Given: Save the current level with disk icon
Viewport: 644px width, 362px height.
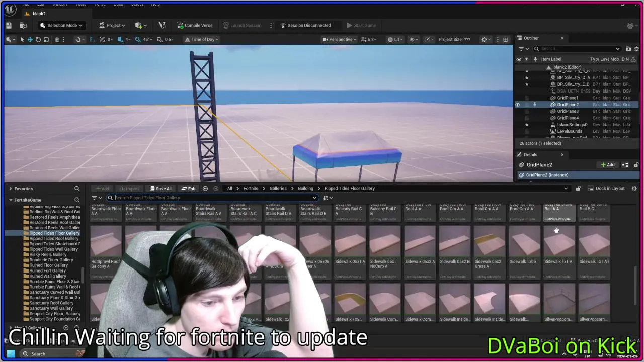Looking at the screenshot, I should [x=9, y=25].
